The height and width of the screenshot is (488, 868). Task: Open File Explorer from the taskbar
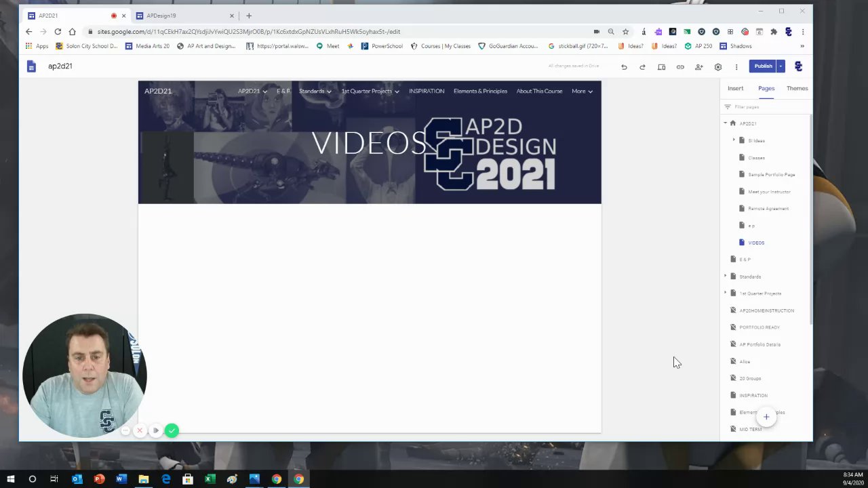(144, 479)
